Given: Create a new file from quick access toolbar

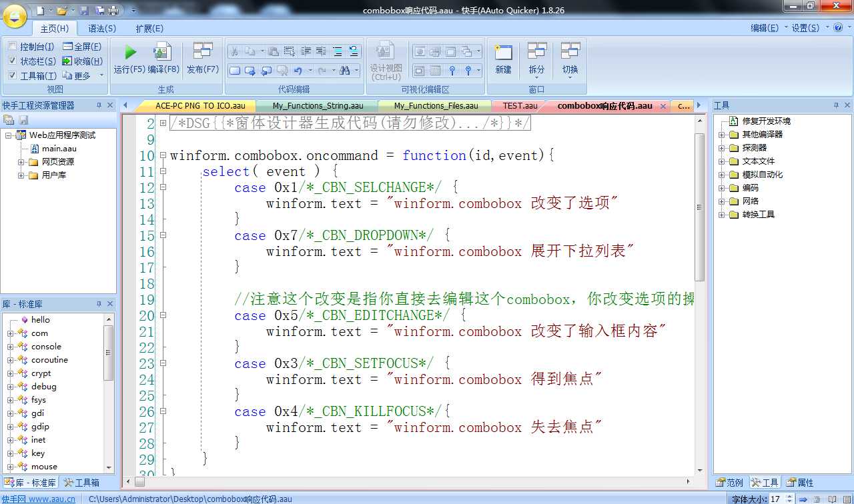Looking at the screenshot, I should pos(40,10).
